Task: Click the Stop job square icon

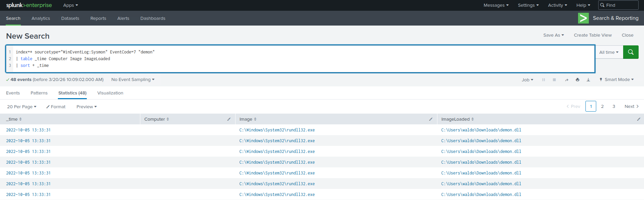Action: (554, 80)
